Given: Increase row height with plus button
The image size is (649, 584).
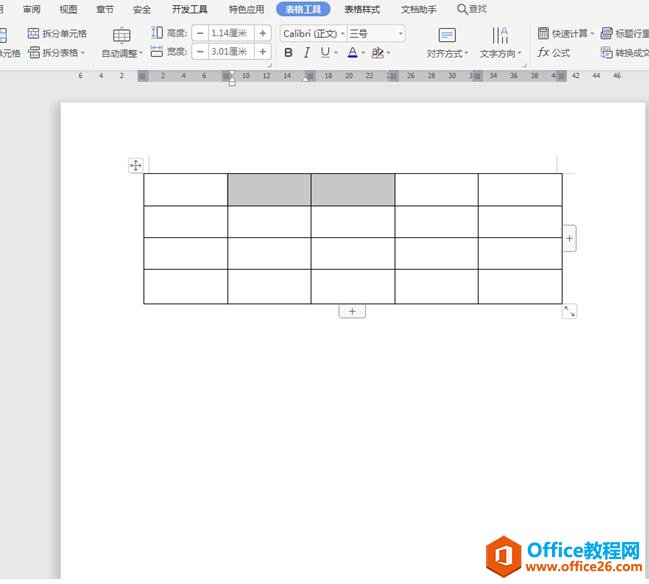Looking at the screenshot, I should coord(262,33).
